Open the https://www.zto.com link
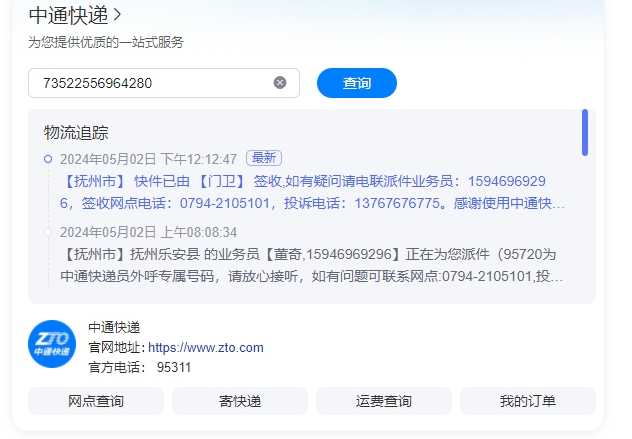 tap(206, 347)
